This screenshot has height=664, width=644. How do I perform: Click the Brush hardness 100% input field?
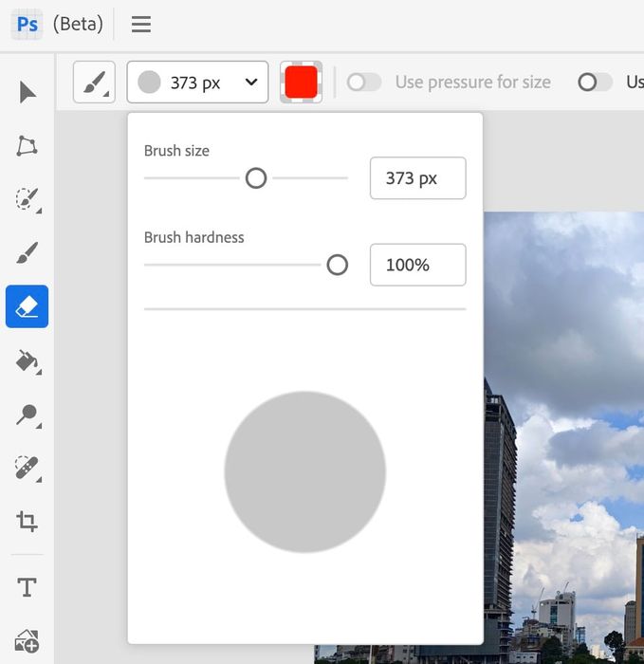(417, 265)
